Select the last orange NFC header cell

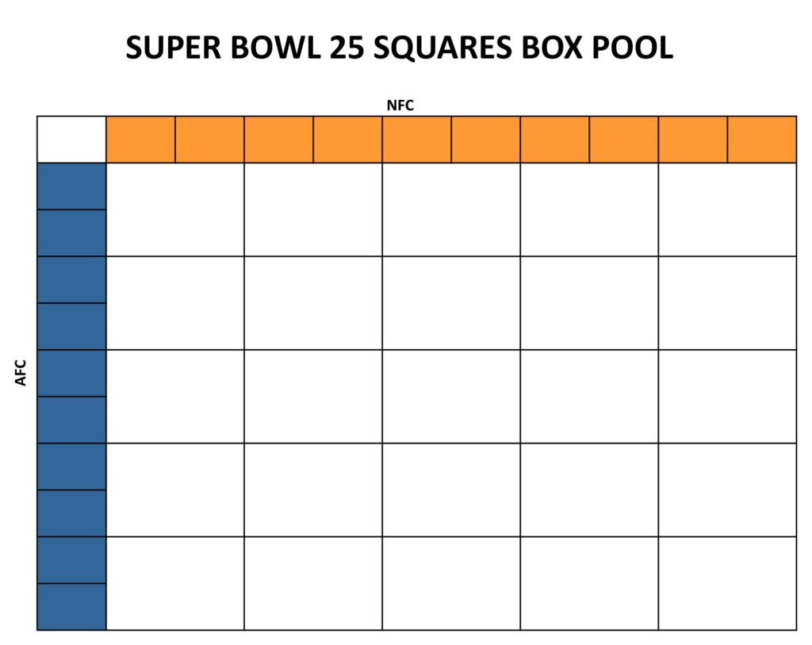coord(762,140)
